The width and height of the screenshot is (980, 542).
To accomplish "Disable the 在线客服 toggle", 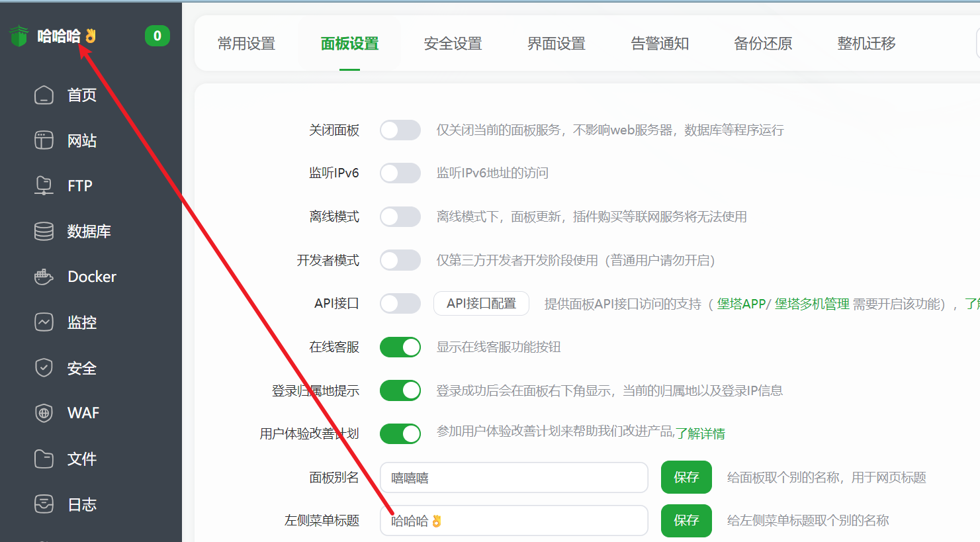I will point(400,347).
